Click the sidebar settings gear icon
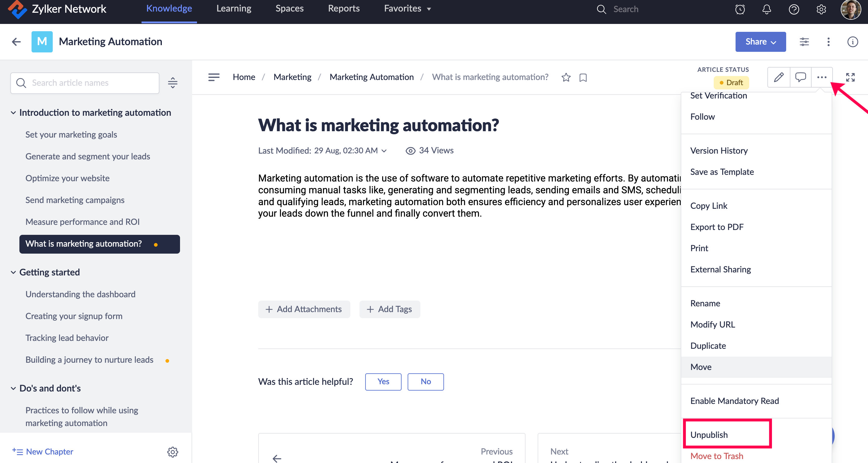Image resolution: width=868 pixels, height=463 pixels. 172,452
